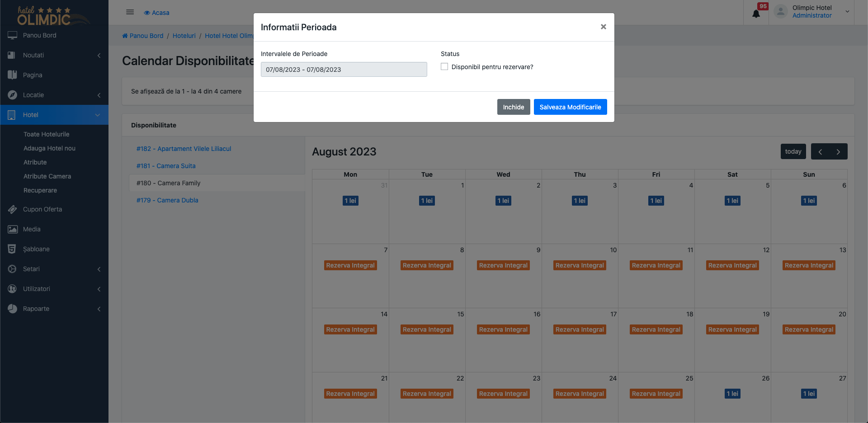The image size is (868, 423).
Task: Go to next month in calendar
Action: pyautogui.click(x=838, y=151)
